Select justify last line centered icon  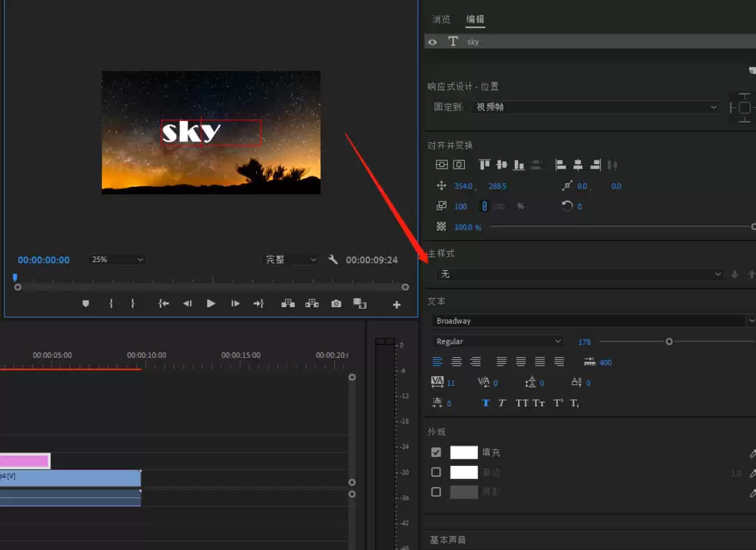(521, 362)
